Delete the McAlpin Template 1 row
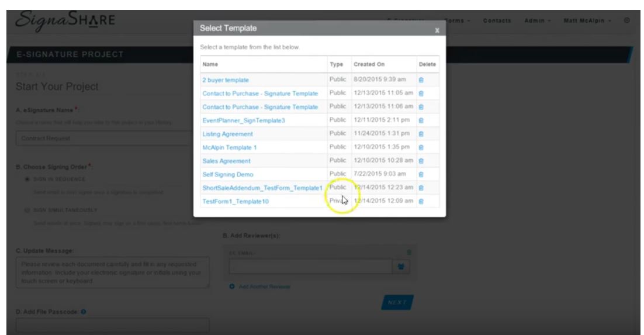644x335 pixels. 421,147
